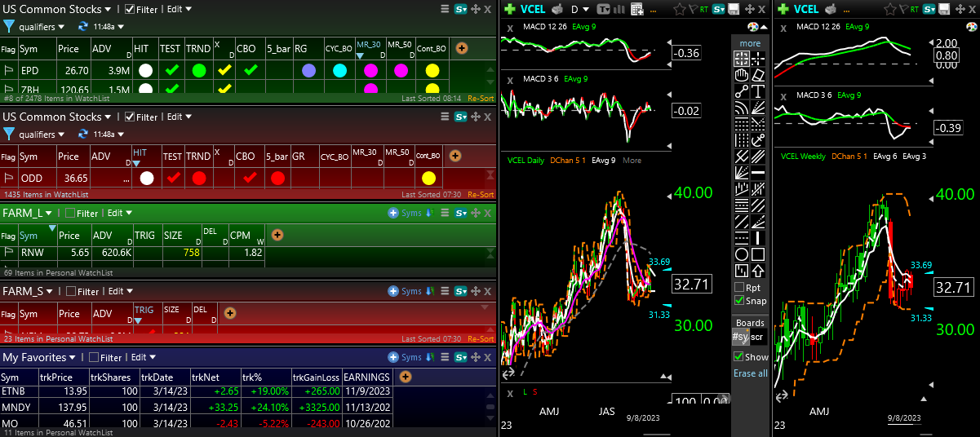Image resolution: width=980 pixels, height=437 pixels.
Task: Select the ellipse drawing tool
Action: (741, 254)
